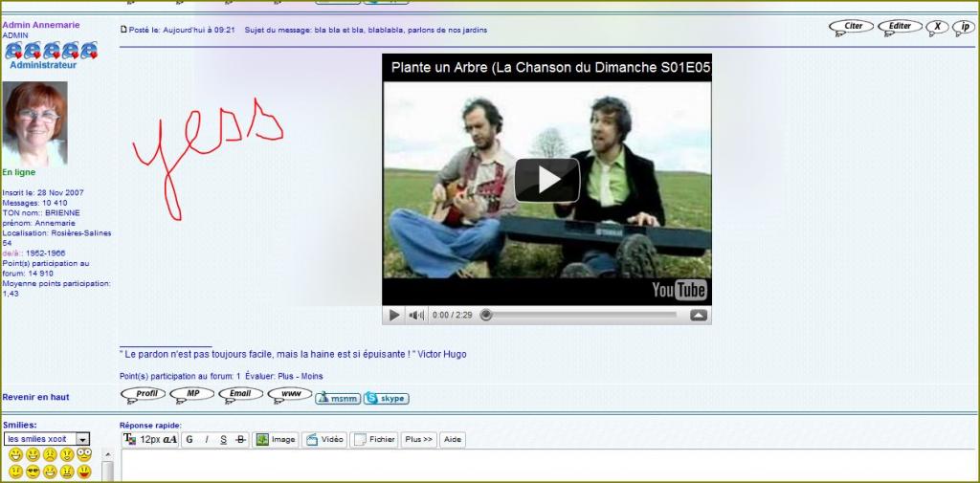The image size is (980, 483).
Task: Delete the post with X button
Action: click(x=937, y=27)
